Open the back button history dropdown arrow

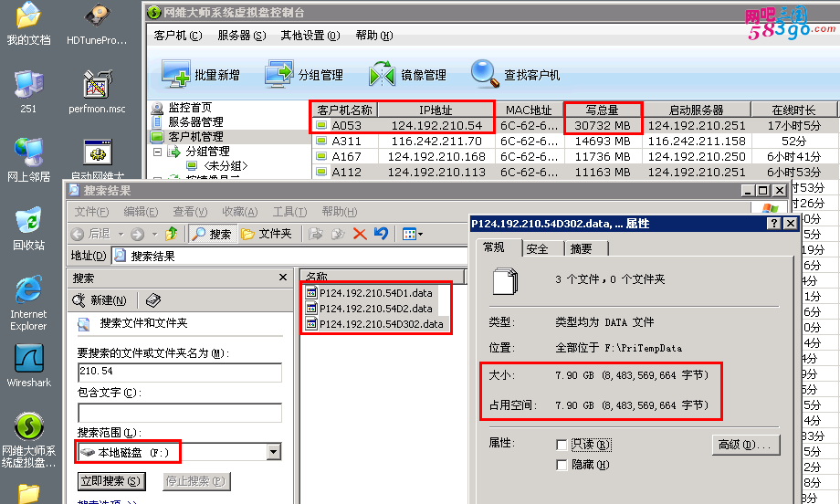(121, 234)
